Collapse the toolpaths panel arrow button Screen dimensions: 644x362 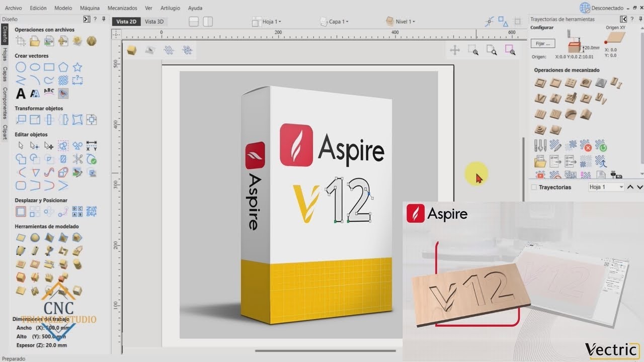coord(624,19)
